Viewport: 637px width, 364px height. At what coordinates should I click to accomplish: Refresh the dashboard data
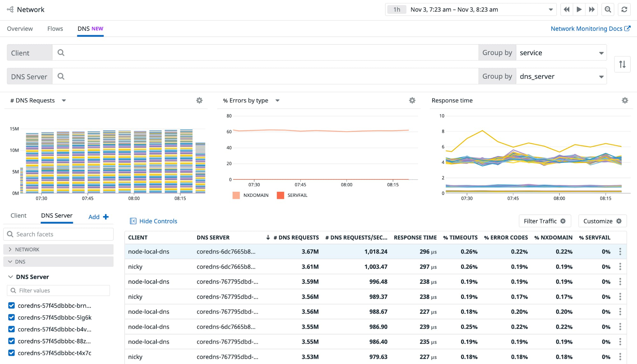[x=624, y=9]
